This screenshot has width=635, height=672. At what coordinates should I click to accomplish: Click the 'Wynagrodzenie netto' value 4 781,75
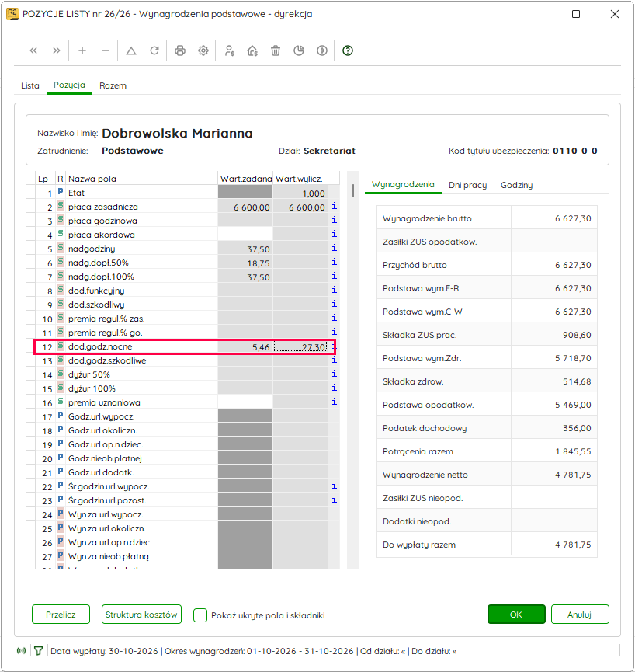pyautogui.click(x=573, y=475)
